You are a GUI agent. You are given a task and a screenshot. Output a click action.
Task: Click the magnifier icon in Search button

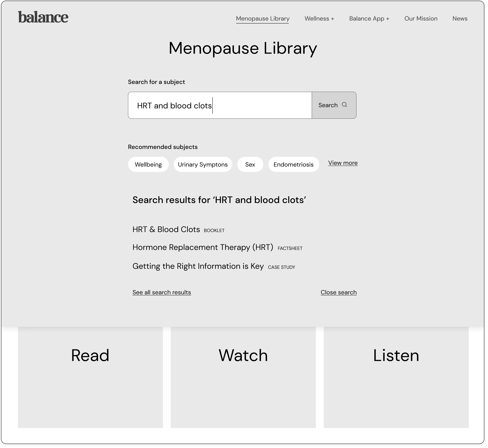[x=345, y=105]
